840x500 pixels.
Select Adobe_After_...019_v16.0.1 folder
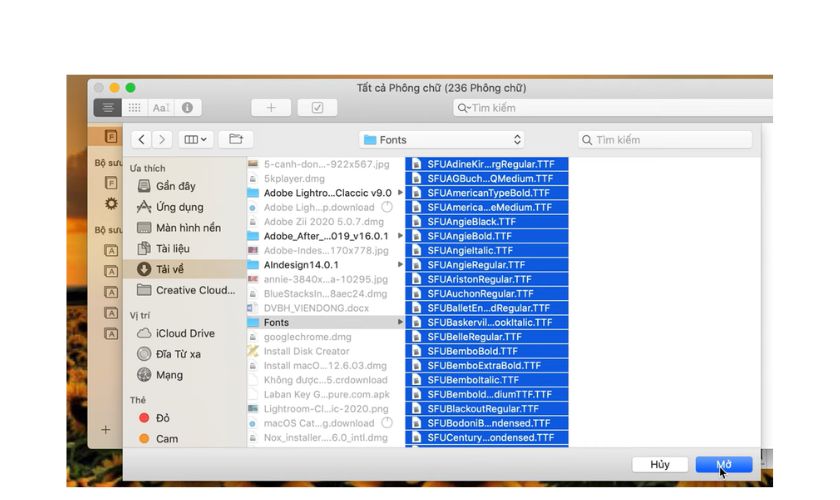click(325, 236)
